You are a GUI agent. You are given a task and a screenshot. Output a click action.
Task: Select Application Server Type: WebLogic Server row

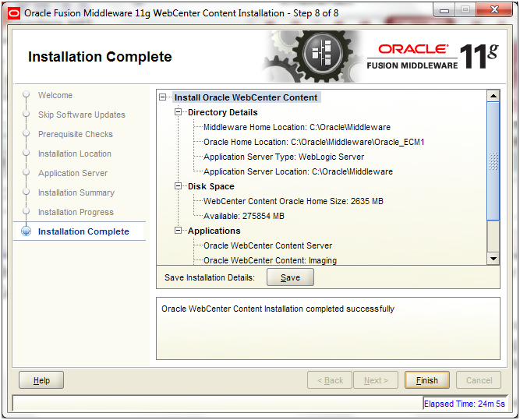pyautogui.click(x=284, y=157)
